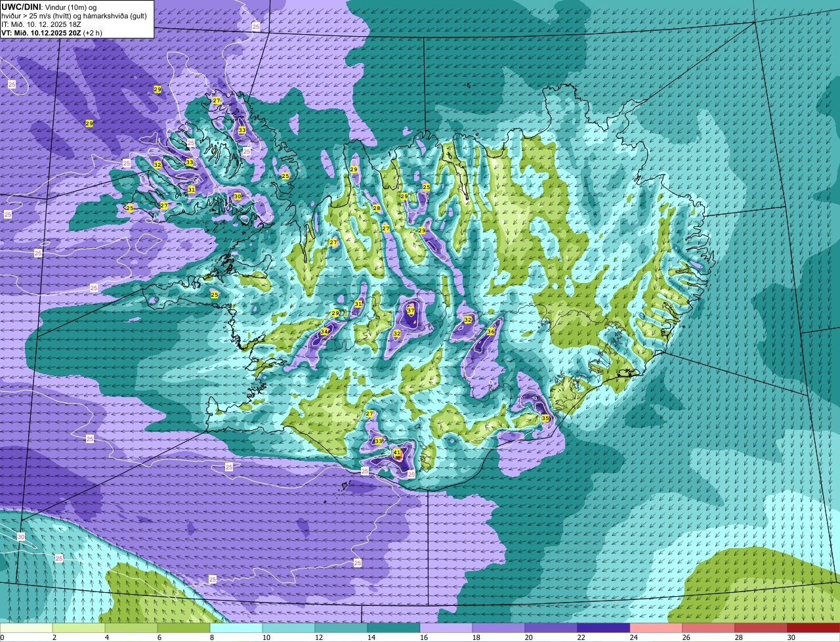840x642 pixels.
Task: Click the pink legend swatch between 24 and 26
Action: 656,628
